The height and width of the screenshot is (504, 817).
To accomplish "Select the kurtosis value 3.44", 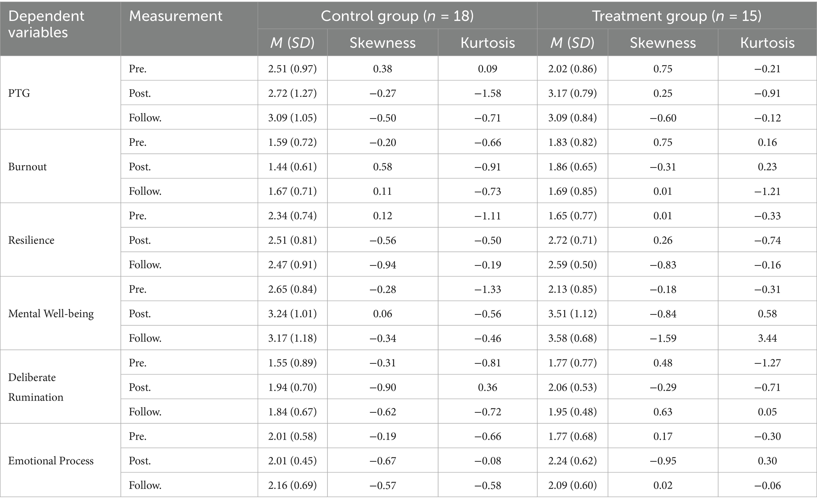I will (767, 338).
